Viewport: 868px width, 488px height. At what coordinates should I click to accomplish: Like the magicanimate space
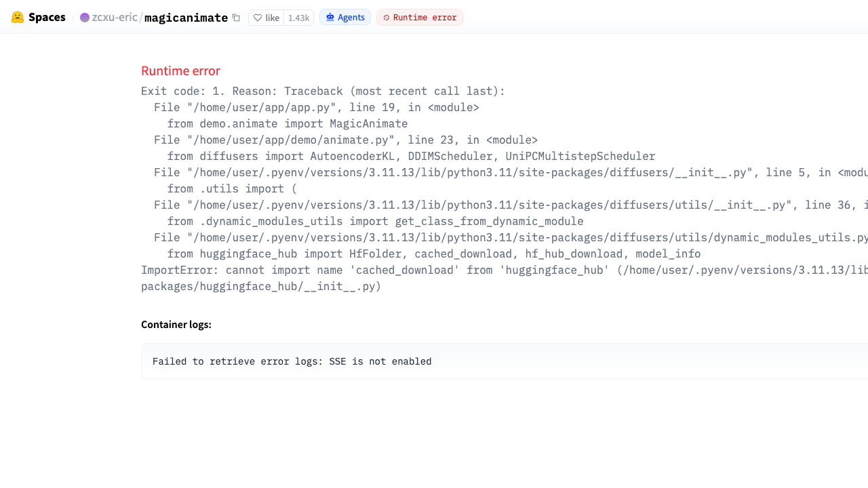click(x=267, y=18)
